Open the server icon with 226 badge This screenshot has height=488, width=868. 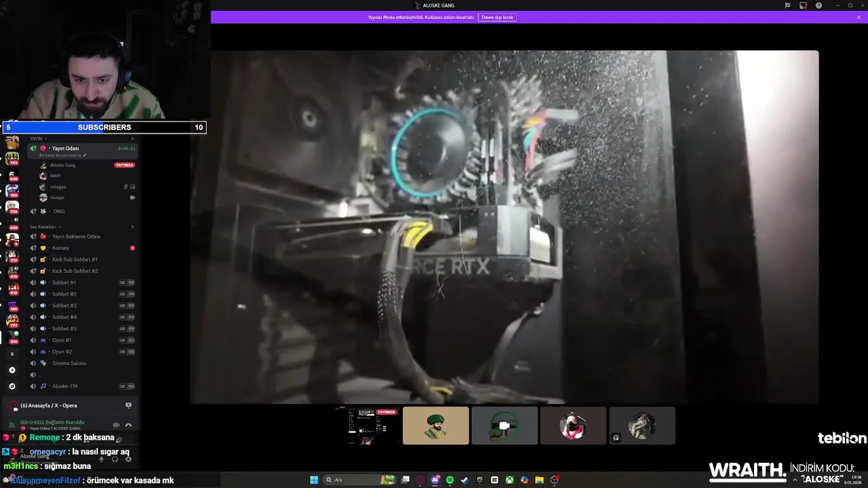click(12, 207)
